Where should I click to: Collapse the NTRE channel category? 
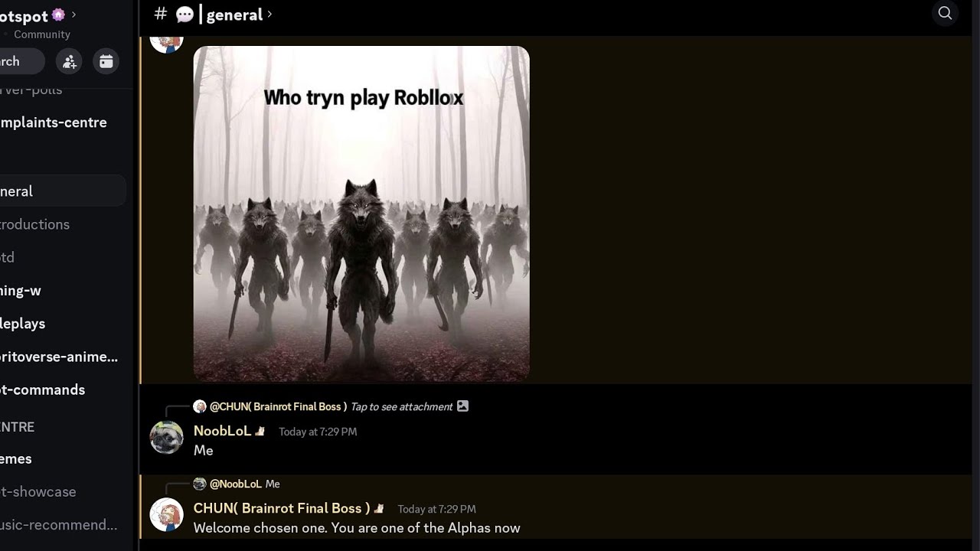pos(17,427)
